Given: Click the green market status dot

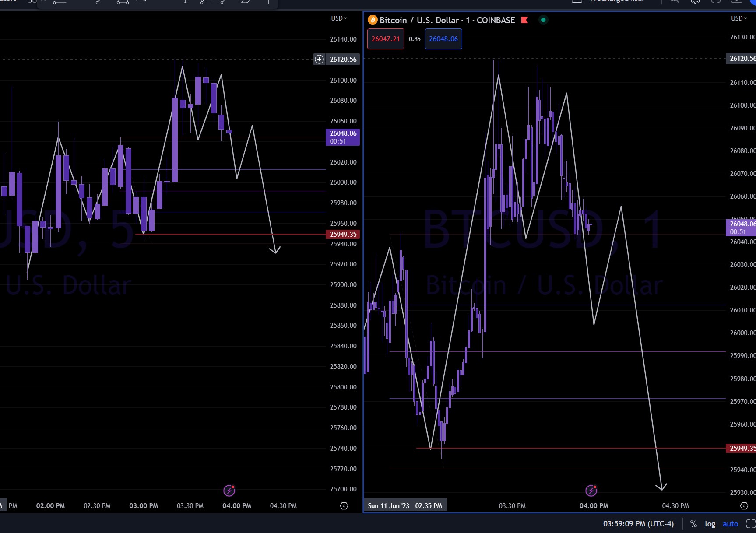Looking at the screenshot, I should (543, 20).
